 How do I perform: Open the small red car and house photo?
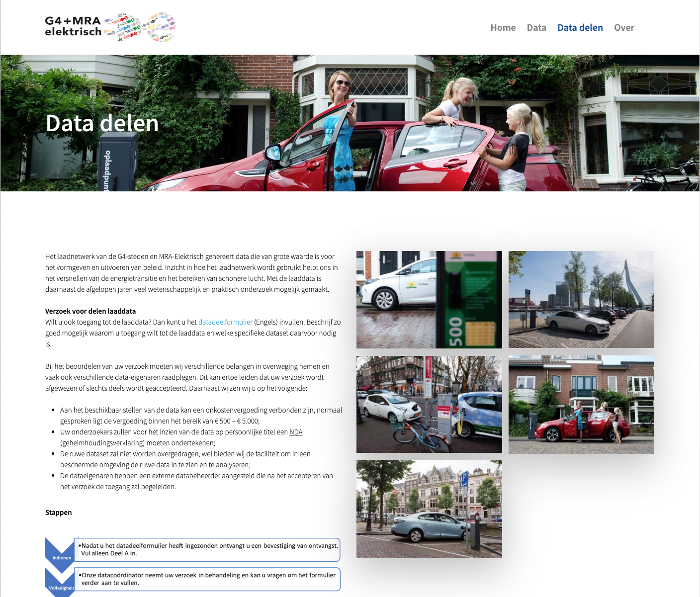click(581, 404)
